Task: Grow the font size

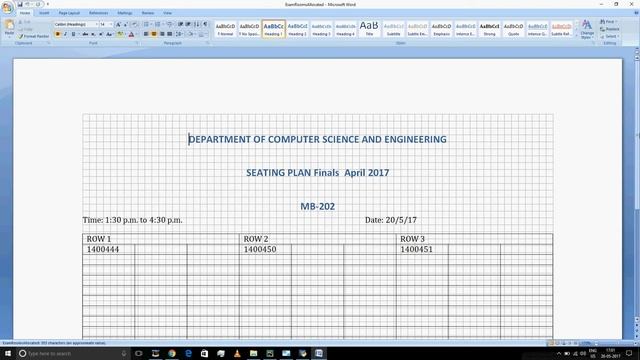Action: (118, 24)
